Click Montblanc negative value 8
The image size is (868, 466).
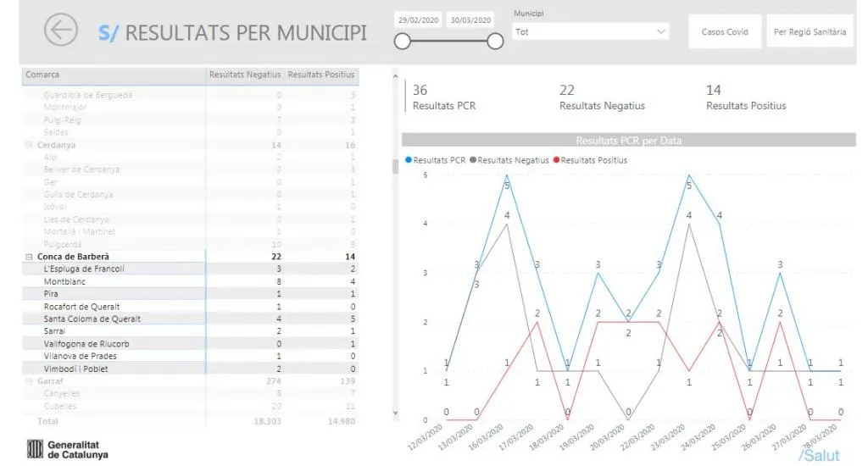(278, 281)
